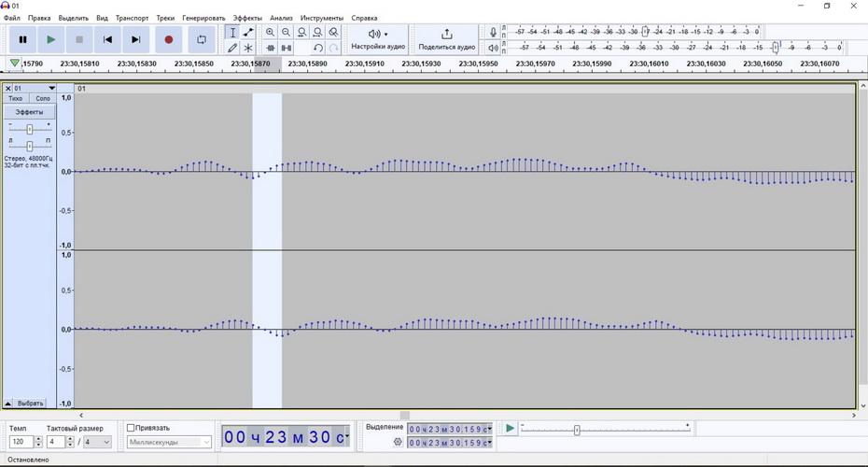This screenshot has height=467, width=868.
Task: Enable the Привязать checkbox
Action: (x=131, y=428)
